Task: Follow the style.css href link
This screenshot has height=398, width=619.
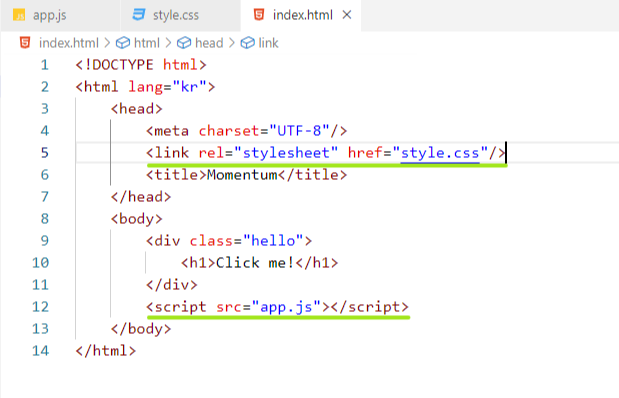Action: tap(440, 153)
